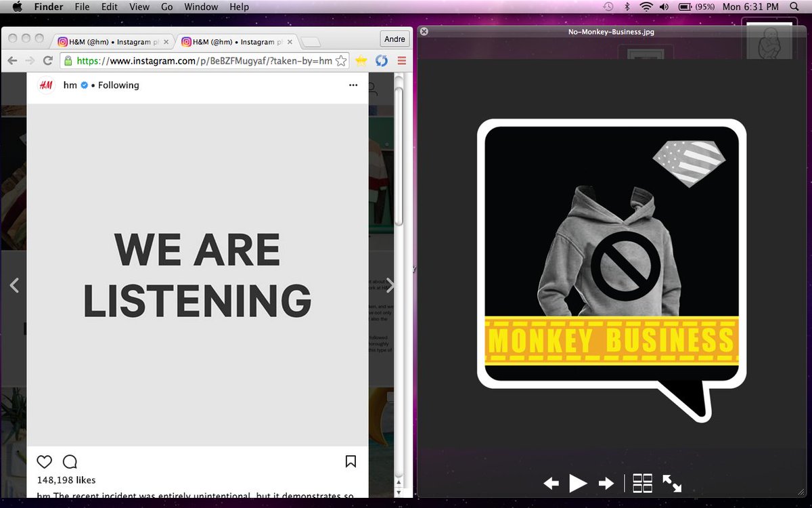This screenshot has height=508, width=812.
Task: Open post options three-dot menu
Action: click(353, 85)
